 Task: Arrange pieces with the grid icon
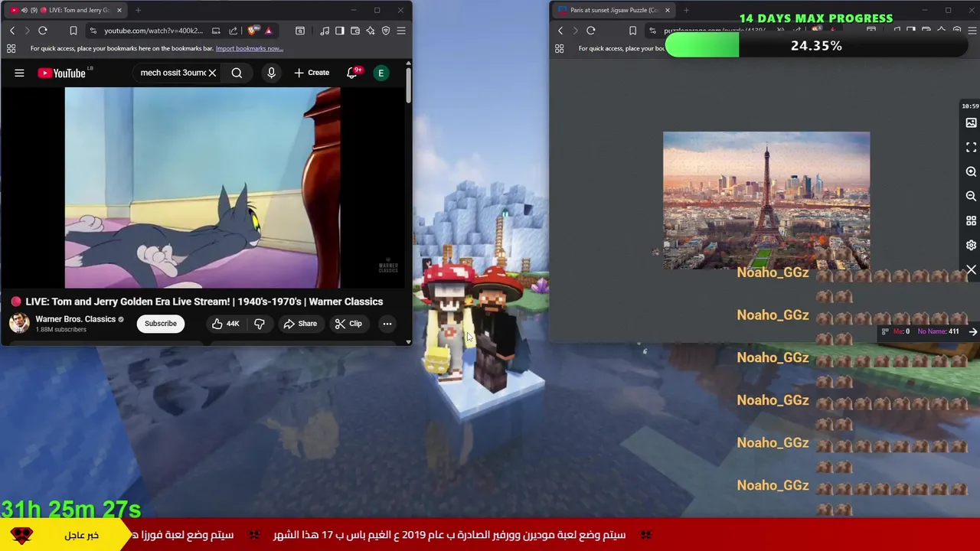pyautogui.click(x=971, y=220)
